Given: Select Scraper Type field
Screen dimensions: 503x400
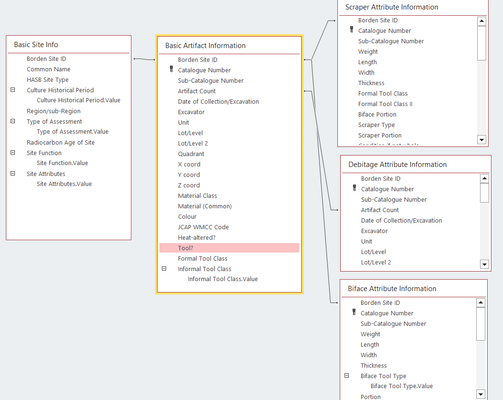Looking at the screenshot, I should pyautogui.click(x=376, y=125).
